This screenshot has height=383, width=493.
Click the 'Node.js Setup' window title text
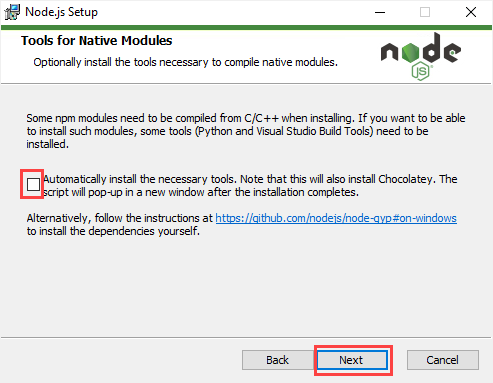click(x=61, y=12)
